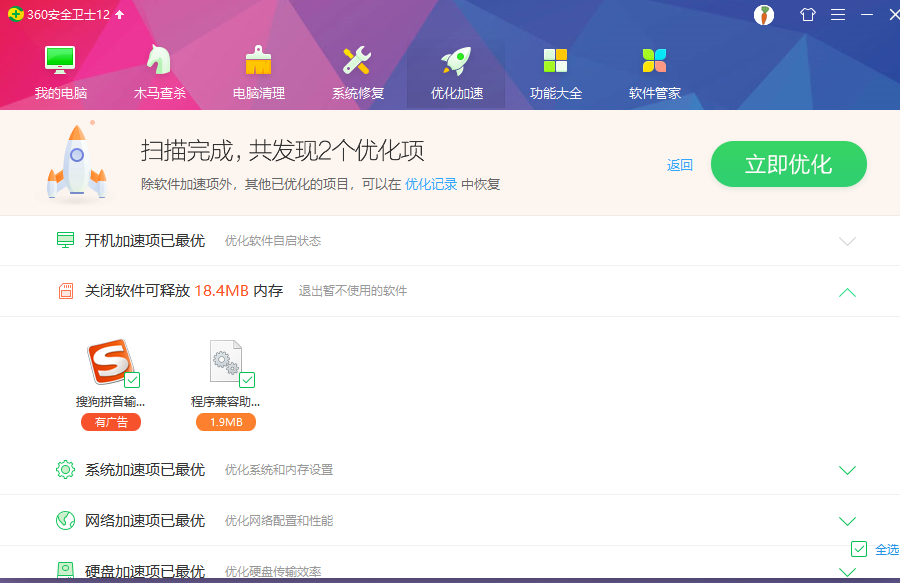The height and width of the screenshot is (583, 900).
Task: Toggle the 全选 checkbox
Action: click(859, 549)
